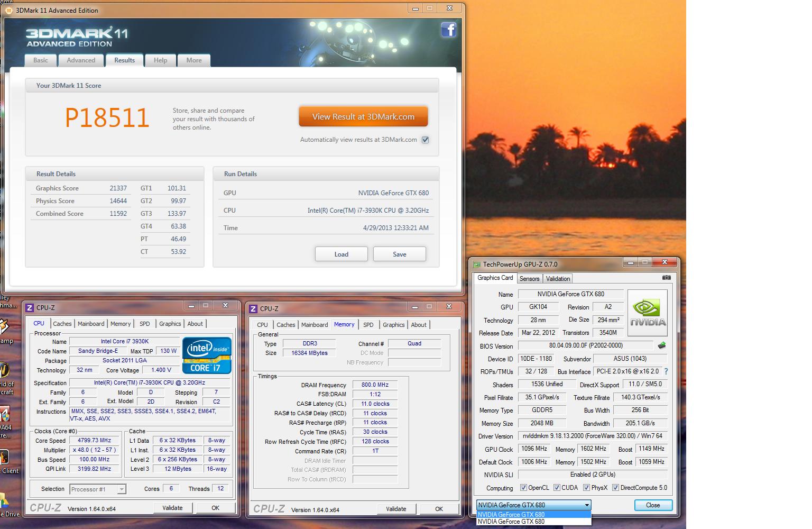Click the 3DMark 11 title bar icon
The height and width of the screenshot is (529, 812).
(8, 10)
